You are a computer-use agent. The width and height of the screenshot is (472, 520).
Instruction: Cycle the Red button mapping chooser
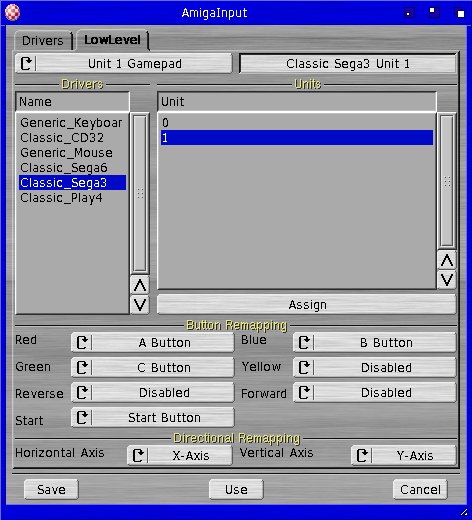(153, 342)
